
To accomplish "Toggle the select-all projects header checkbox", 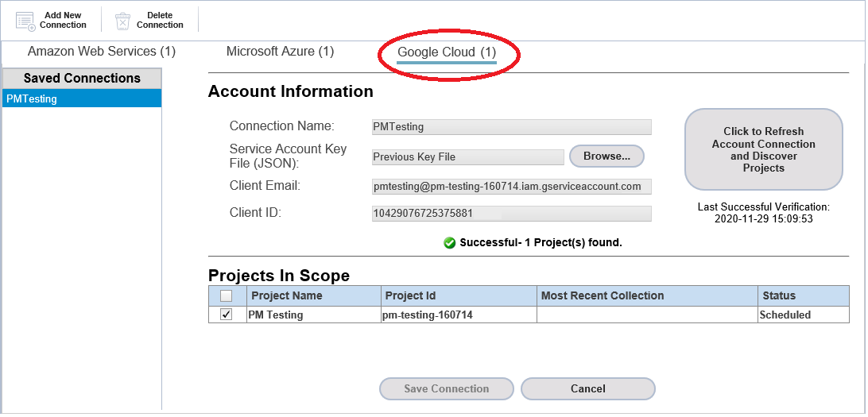I will click(227, 296).
